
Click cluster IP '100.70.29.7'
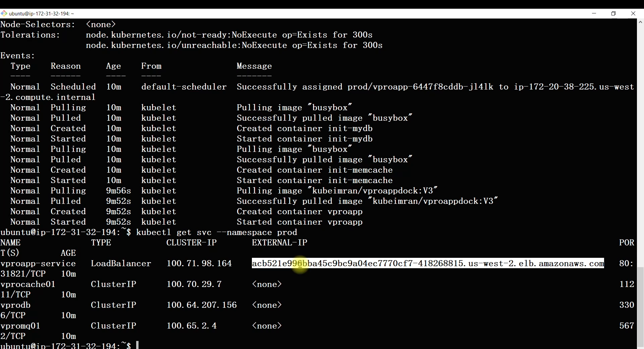click(x=194, y=284)
